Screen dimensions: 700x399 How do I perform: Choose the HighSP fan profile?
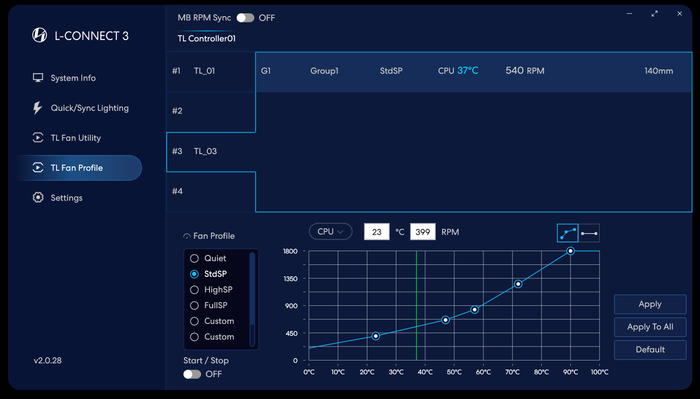click(212, 290)
